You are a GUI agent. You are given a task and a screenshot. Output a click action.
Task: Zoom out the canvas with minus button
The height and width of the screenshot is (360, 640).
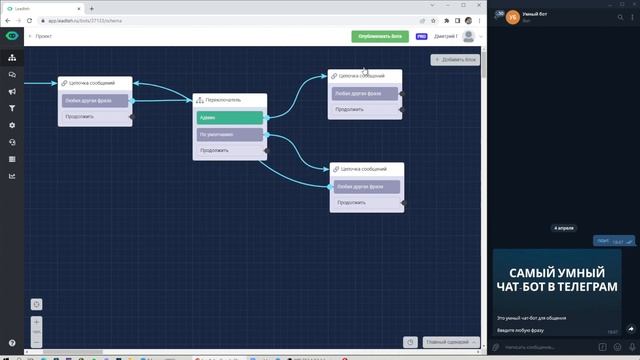click(x=36, y=342)
